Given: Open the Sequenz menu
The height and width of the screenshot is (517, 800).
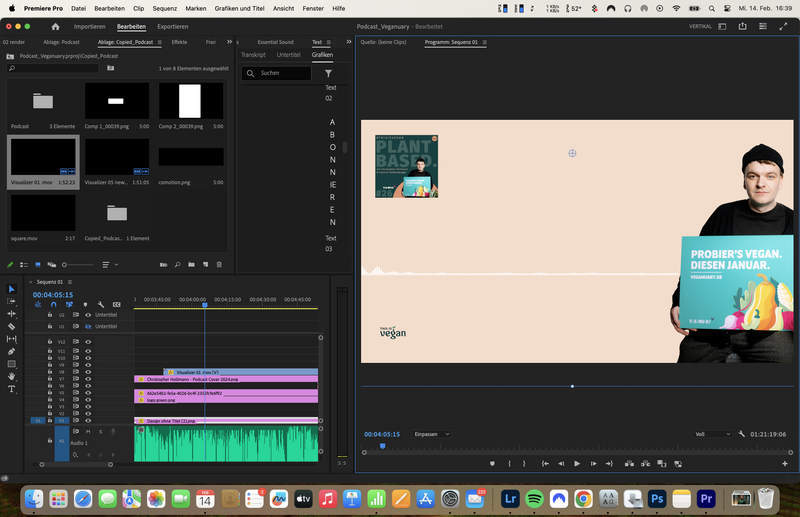Looking at the screenshot, I should [x=165, y=9].
